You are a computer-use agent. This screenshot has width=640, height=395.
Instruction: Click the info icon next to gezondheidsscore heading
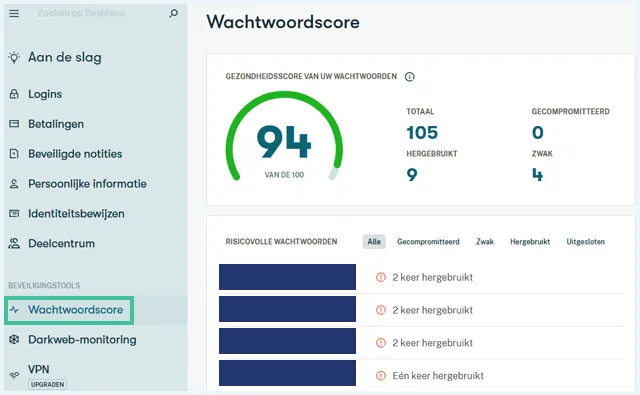click(x=409, y=77)
